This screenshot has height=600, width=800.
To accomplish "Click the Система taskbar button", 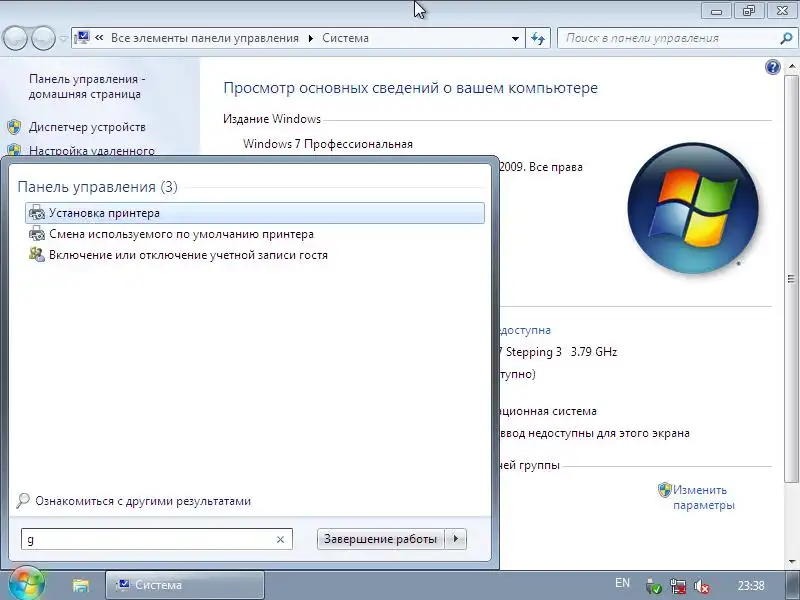I will coord(185,585).
